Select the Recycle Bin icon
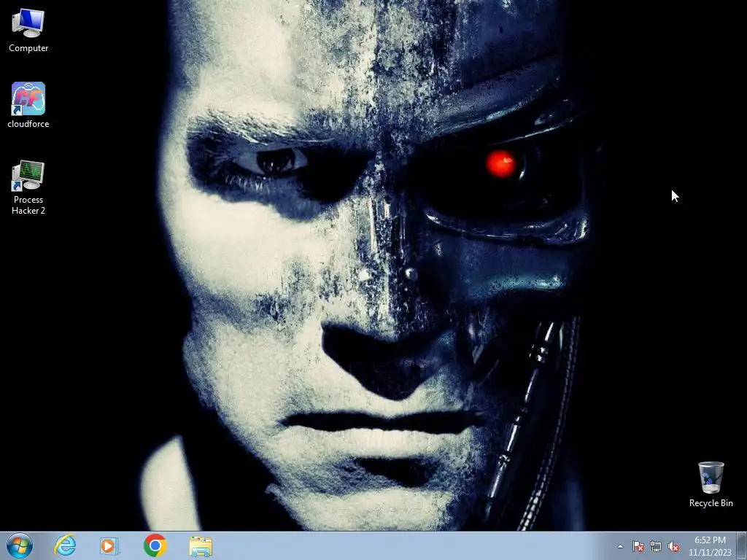This screenshot has height=560, width=747. (x=711, y=484)
